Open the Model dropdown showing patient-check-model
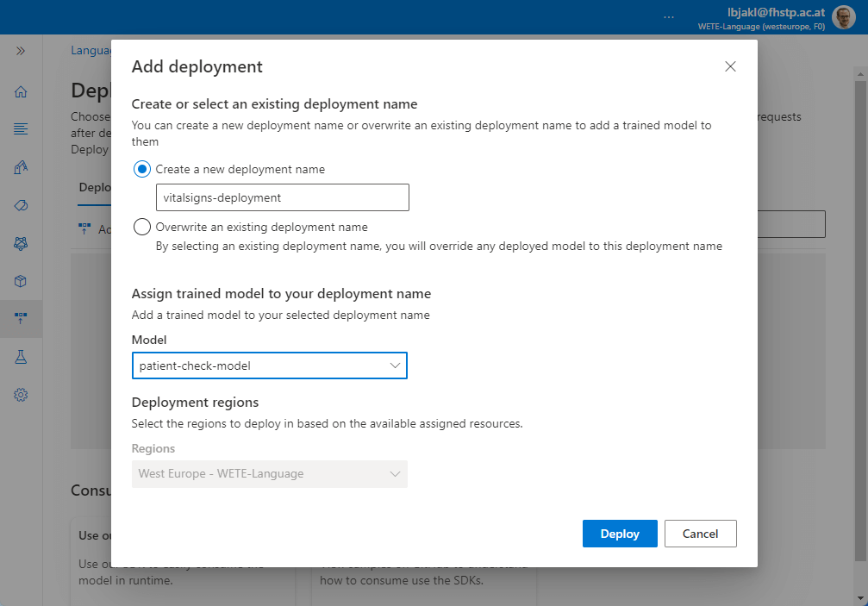The height and width of the screenshot is (606, 868). [x=269, y=365]
